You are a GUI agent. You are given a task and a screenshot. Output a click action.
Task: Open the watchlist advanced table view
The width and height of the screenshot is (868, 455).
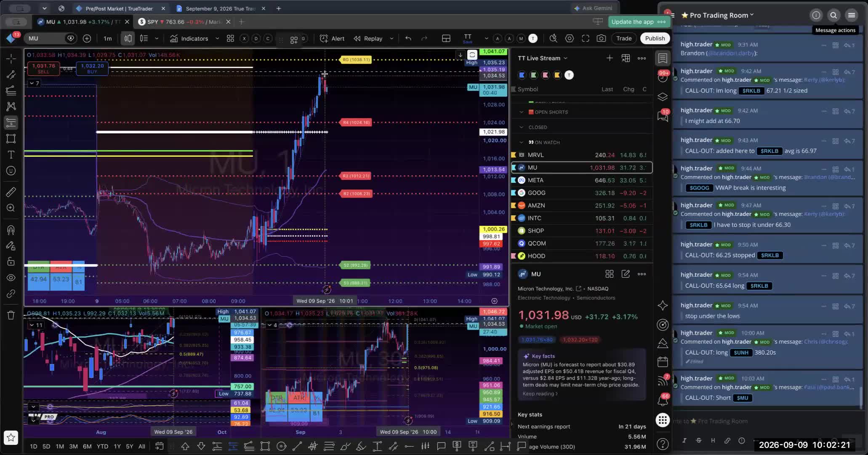click(x=626, y=58)
